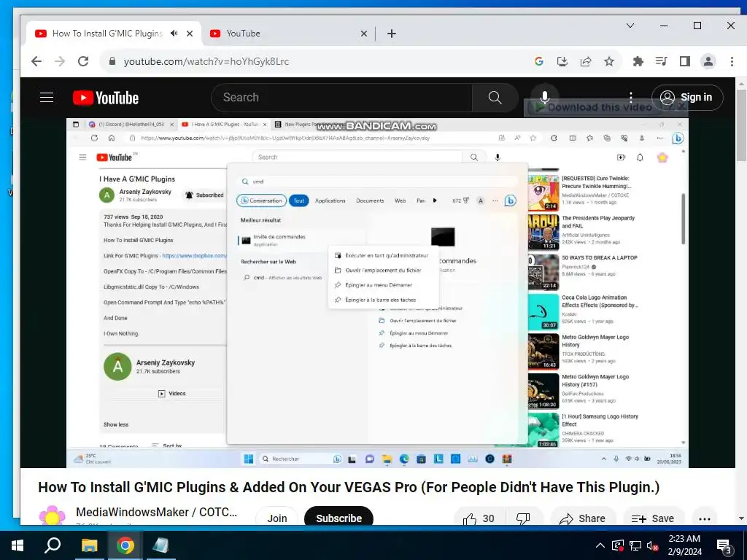This screenshot has height=560, width=747.
Task: Save the video to a playlist
Action: 653,518
